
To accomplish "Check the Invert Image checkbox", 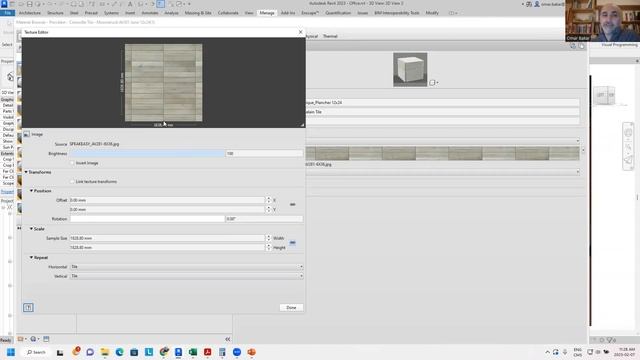I will (72, 163).
